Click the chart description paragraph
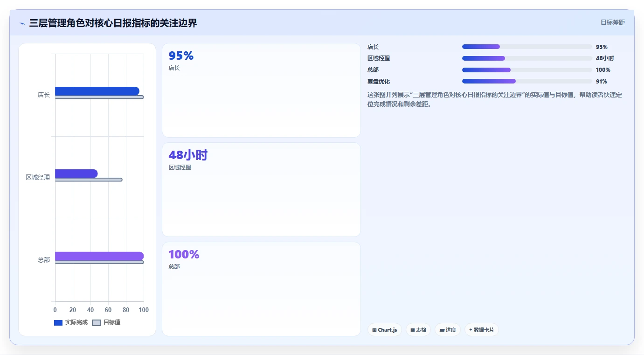The image size is (644, 355). click(x=495, y=99)
